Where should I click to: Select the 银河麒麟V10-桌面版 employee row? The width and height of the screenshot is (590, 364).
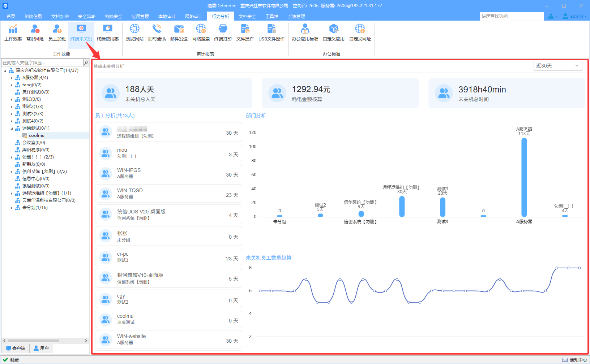[168, 278]
